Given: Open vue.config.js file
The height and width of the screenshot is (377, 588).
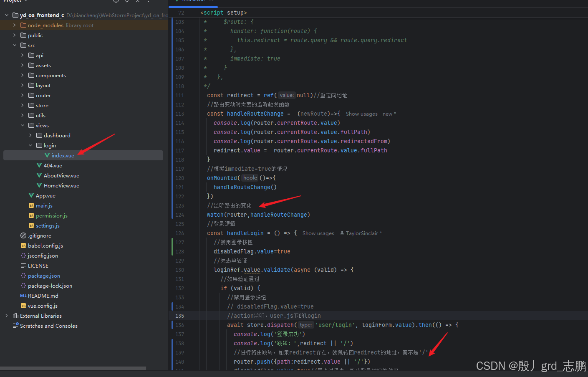Looking at the screenshot, I should pos(43,306).
